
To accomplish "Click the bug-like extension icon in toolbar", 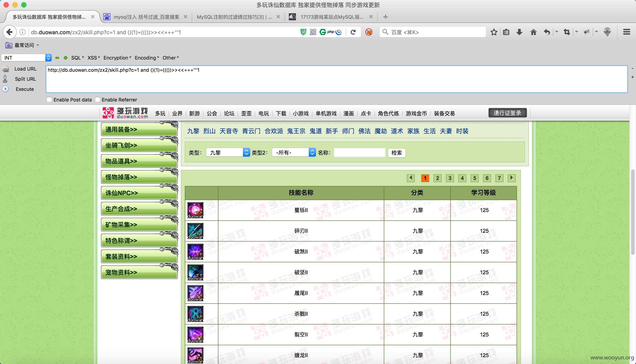I will point(587,32).
